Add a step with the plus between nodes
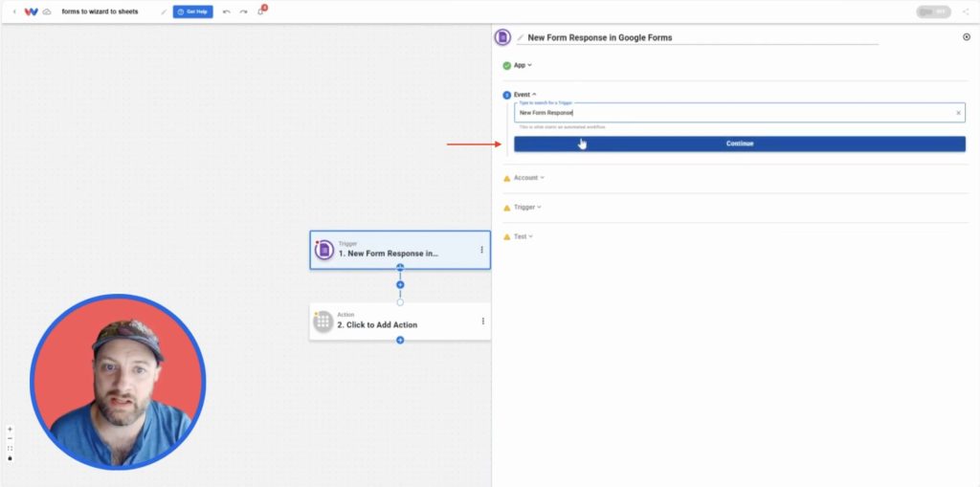980x487 pixels. point(400,284)
